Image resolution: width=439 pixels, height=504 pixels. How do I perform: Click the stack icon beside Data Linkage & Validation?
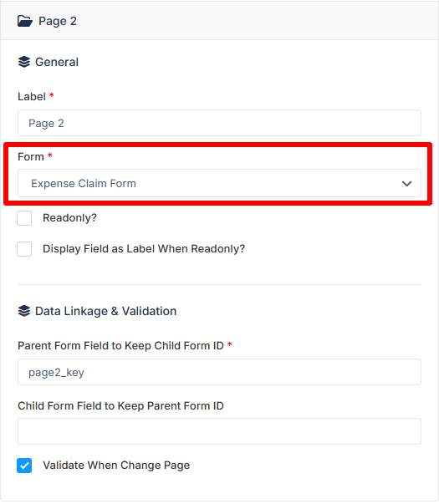[x=24, y=311]
